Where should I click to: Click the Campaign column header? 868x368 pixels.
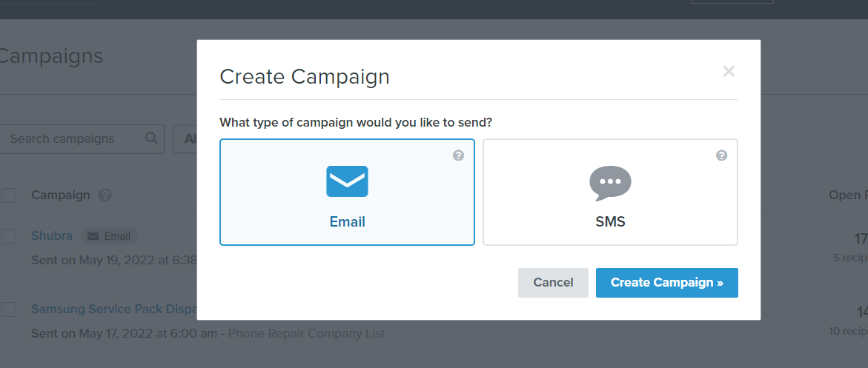pyautogui.click(x=60, y=195)
